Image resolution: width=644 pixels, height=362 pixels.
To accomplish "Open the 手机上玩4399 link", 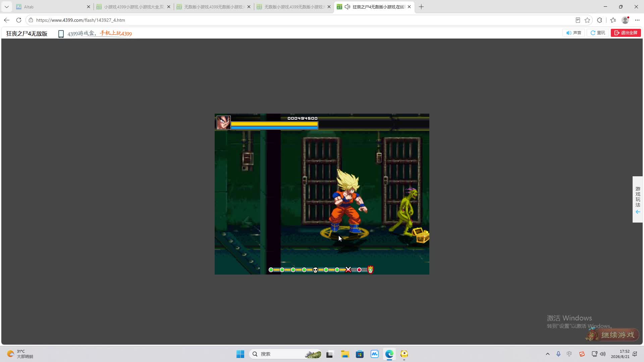I will (116, 34).
